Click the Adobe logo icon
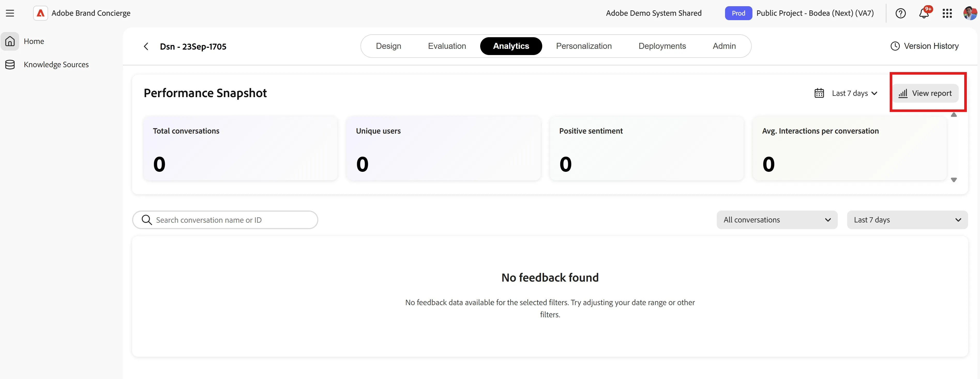980x379 pixels. [x=40, y=13]
